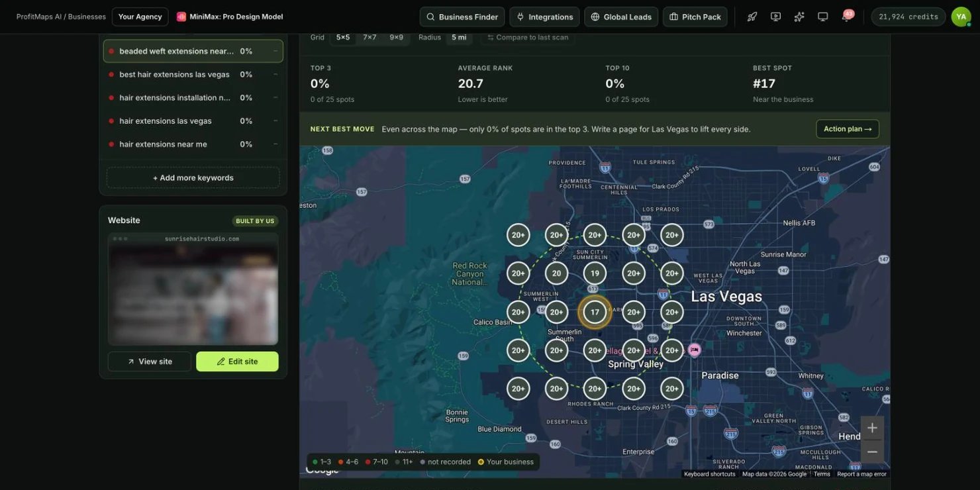Click the rocket launch icon
Image resolution: width=980 pixels, height=490 pixels.
752,17
